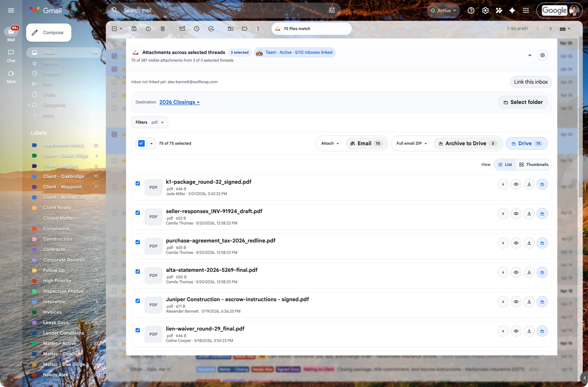Open the attachment panel settings gear
The width and height of the screenshot is (588, 387).
click(543, 55)
